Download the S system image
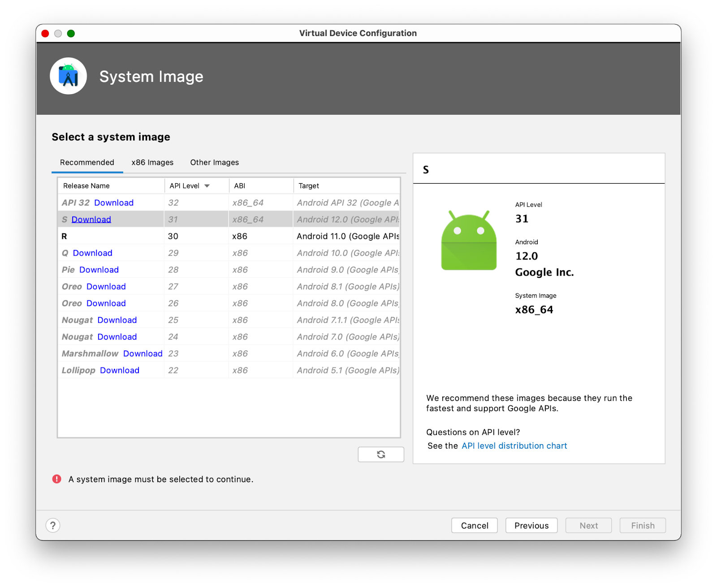The image size is (717, 588). pos(91,219)
